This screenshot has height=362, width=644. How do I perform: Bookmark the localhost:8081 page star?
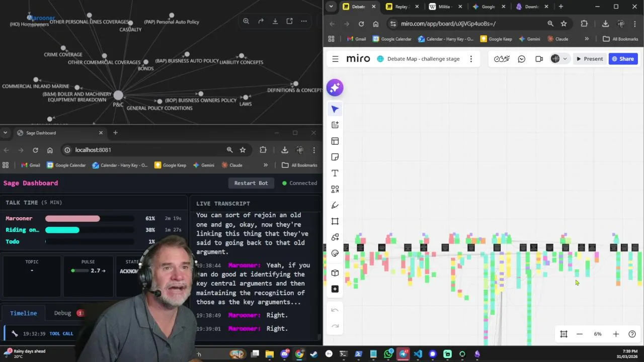pos(243,150)
